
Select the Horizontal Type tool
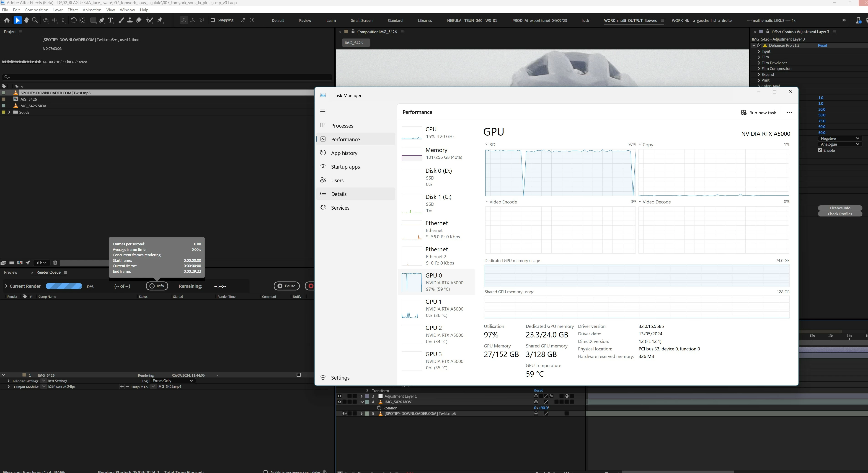111,20
